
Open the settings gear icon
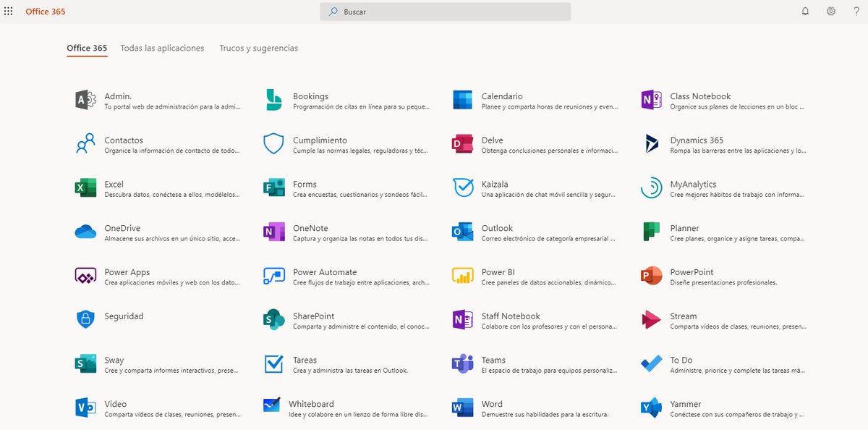coord(831,12)
